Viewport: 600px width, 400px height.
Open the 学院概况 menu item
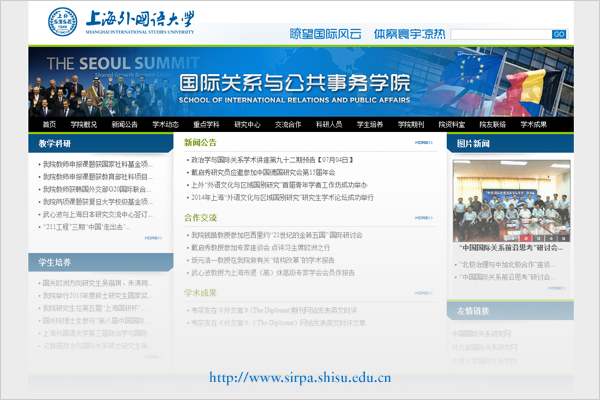(x=84, y=125)
